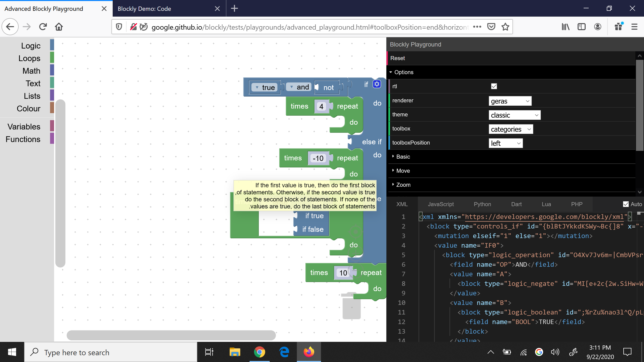Click the What's New gift icon

coord(619,27)
